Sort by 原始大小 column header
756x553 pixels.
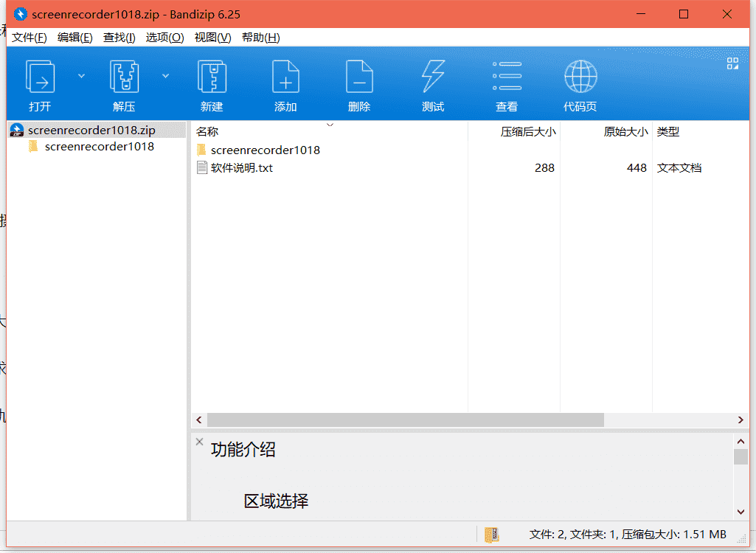[x=625, y=132]
